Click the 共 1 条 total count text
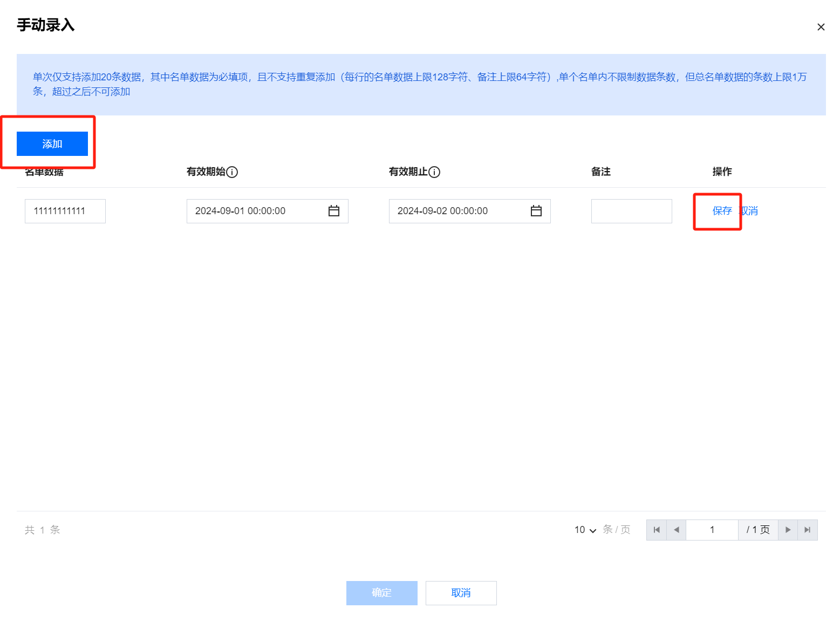 pos(42,530)
